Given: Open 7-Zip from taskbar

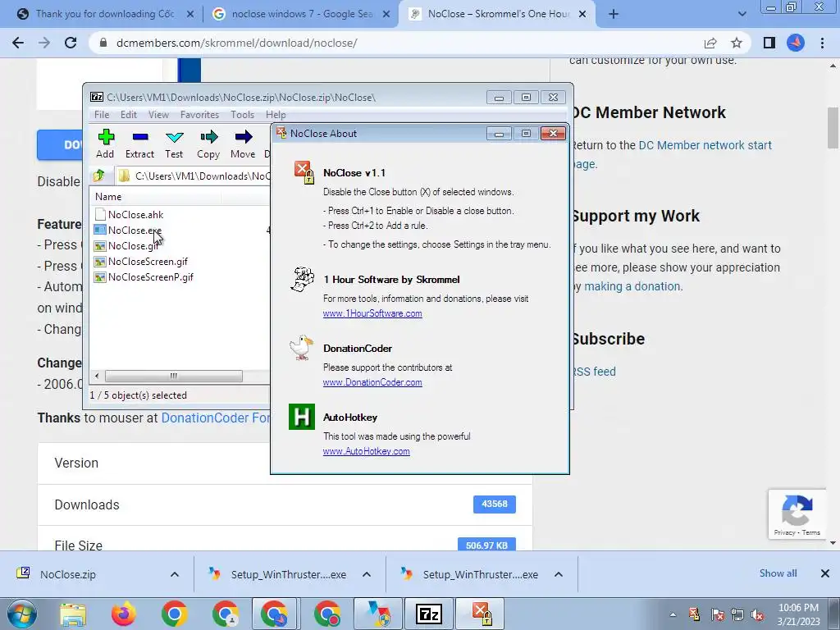Looking at the screenshot, I should click(x=429, y=614).
